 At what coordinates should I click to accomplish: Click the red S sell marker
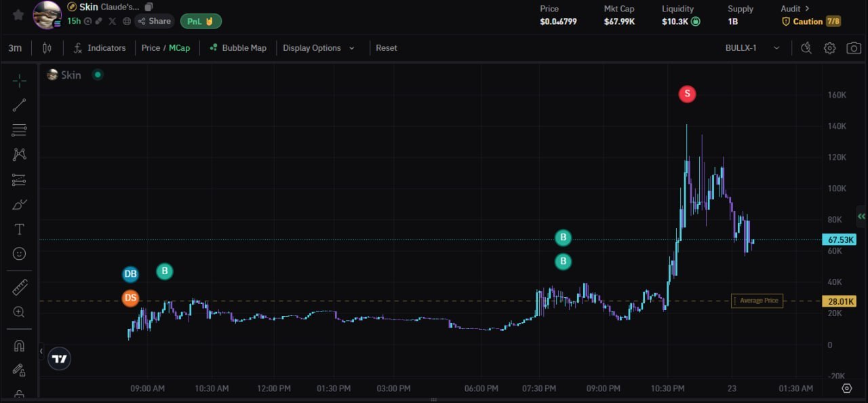[687, 94]
